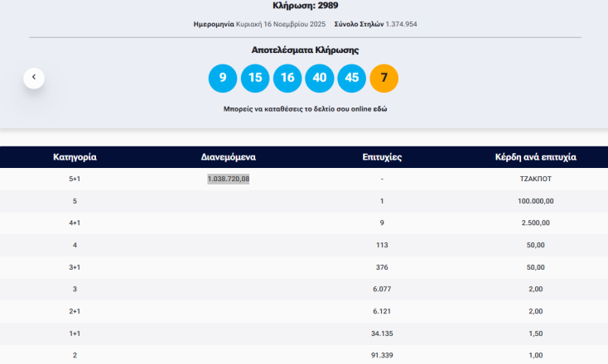Click the blue ball number 15
The image size is (608, 364).
coord(255,79)
